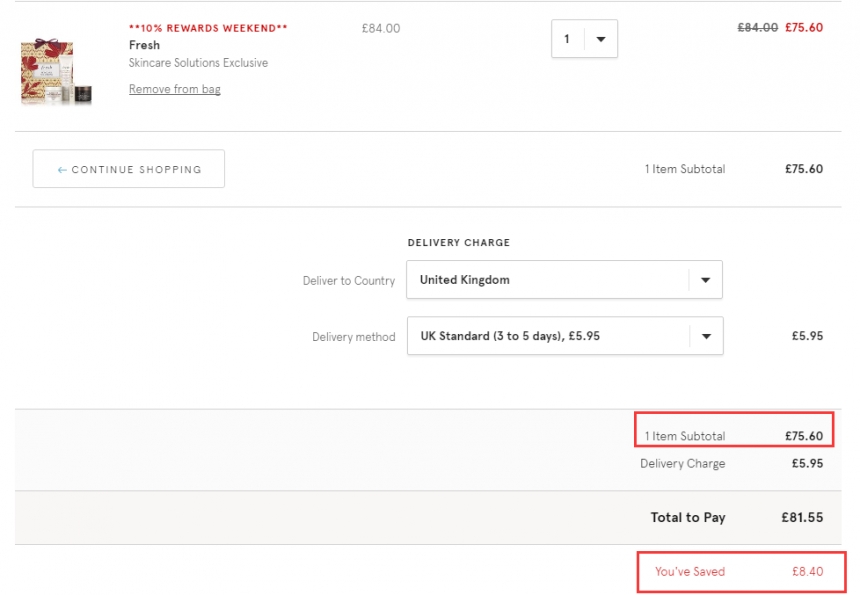Expand the UK Standard delivery method dropdown
The height and width of the screenshot is (595, 860).
[550, 337]
